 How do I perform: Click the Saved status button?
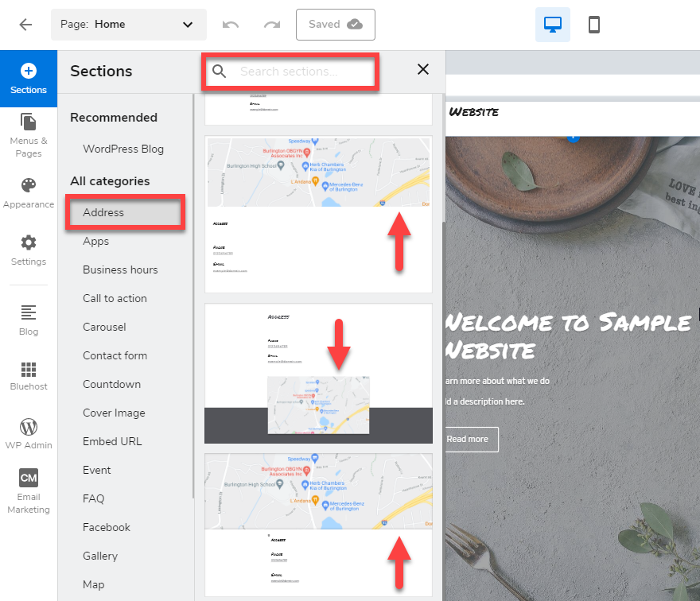click(x=335, y=25)
